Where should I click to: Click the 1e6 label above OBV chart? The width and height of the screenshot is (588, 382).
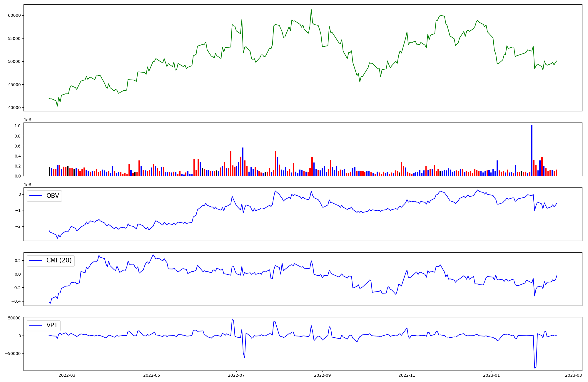coord(27,185)
